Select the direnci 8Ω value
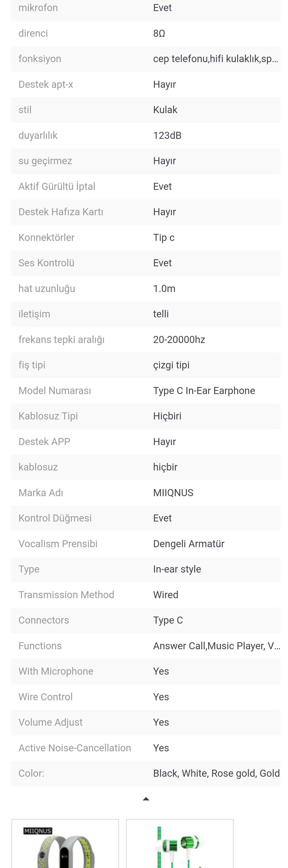288x868 pixels. point(159,33)
